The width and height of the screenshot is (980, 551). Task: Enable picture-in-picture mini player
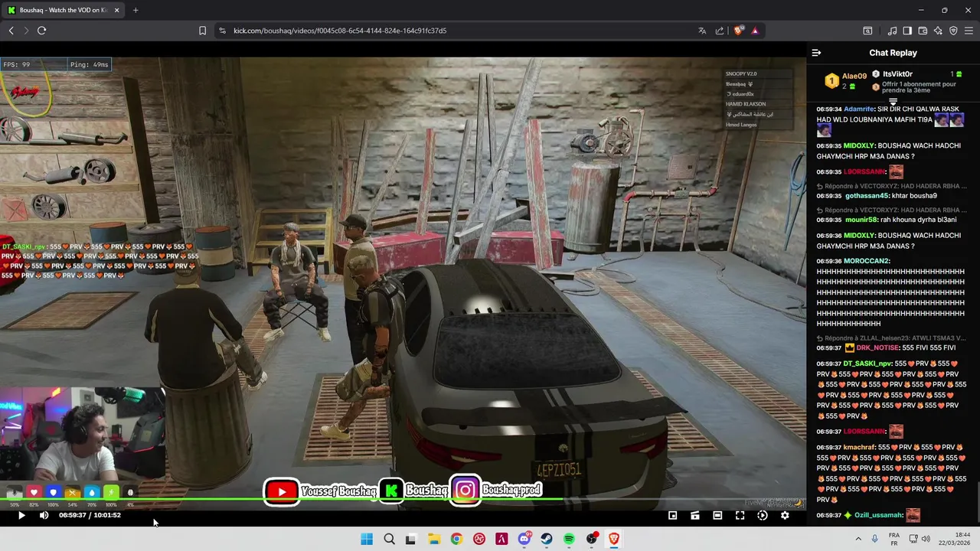click(x=673, y=516)
